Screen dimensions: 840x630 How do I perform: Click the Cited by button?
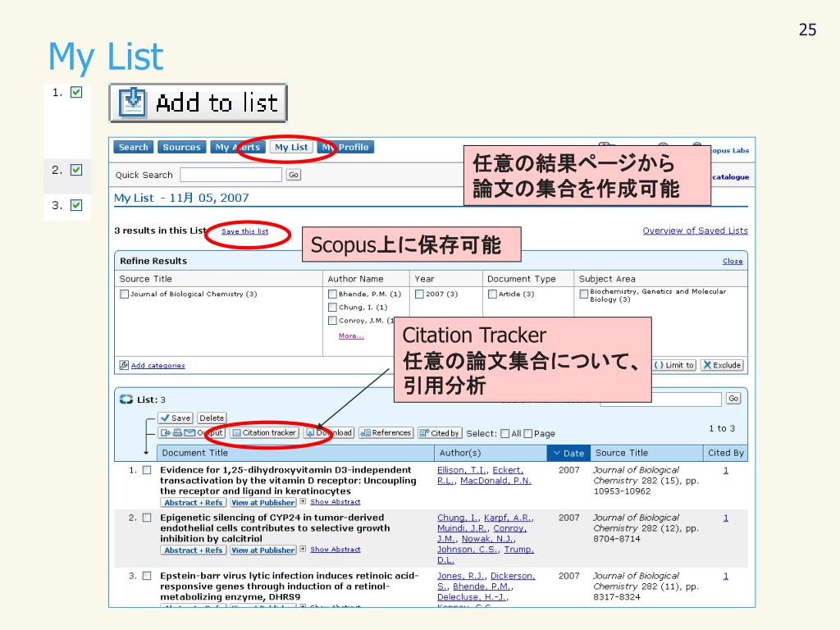[440, 433]
